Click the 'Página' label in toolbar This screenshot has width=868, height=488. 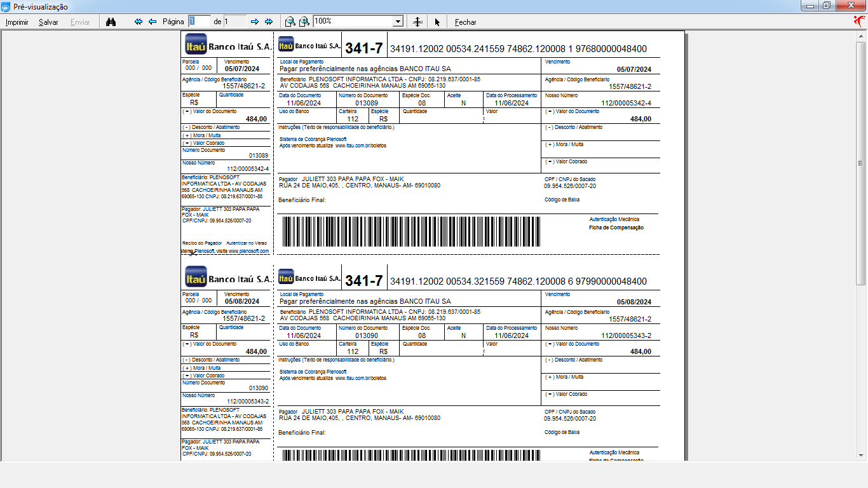click(x=173, y=22)
